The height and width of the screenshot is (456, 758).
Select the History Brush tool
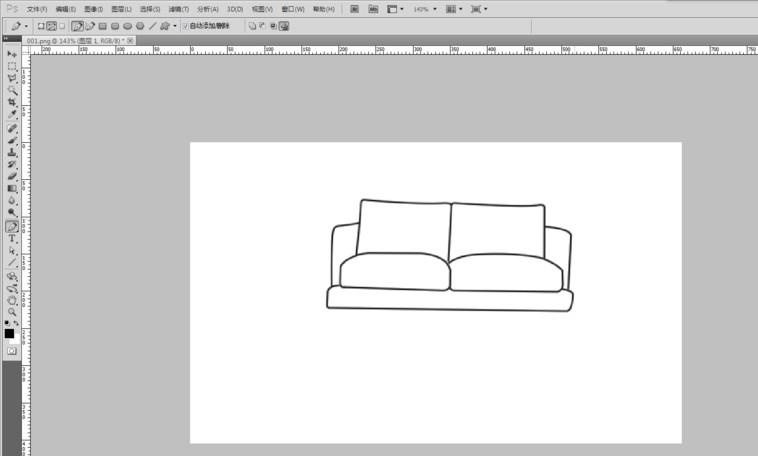12,164
